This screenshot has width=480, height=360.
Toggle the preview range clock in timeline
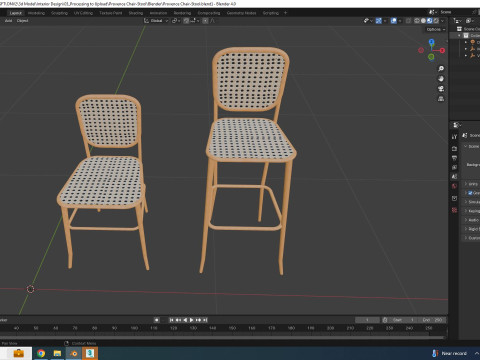385,320
